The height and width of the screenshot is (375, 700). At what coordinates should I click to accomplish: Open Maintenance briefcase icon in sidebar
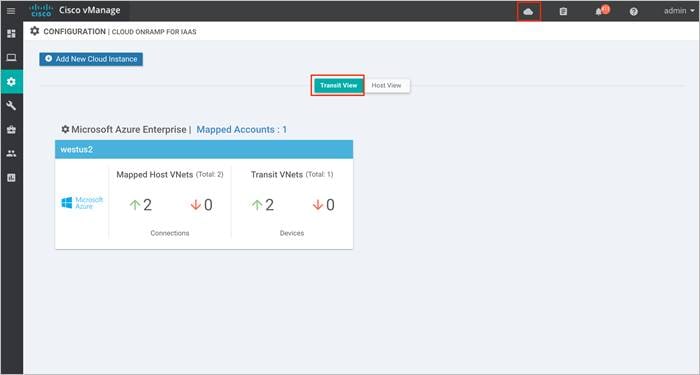(x=11, y=129)
